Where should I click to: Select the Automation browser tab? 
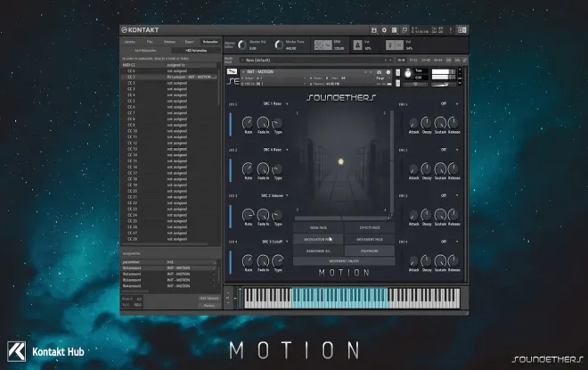pos(210,42)
